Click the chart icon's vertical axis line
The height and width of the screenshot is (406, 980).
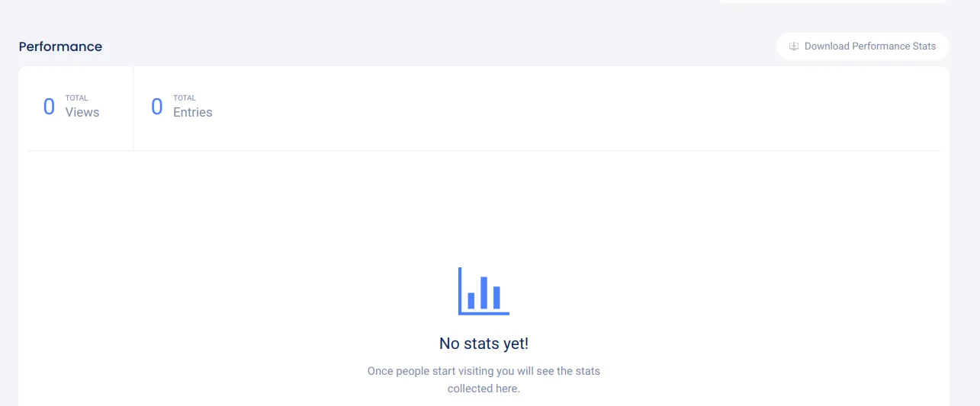(460, 289)
